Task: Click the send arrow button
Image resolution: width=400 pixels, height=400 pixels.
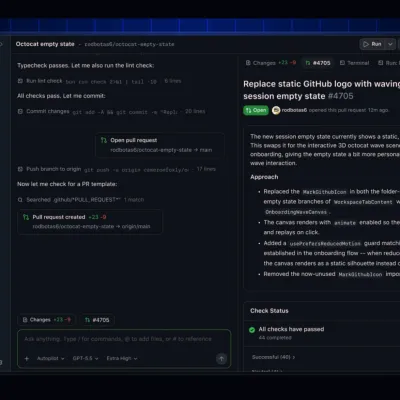Action: 221,359
